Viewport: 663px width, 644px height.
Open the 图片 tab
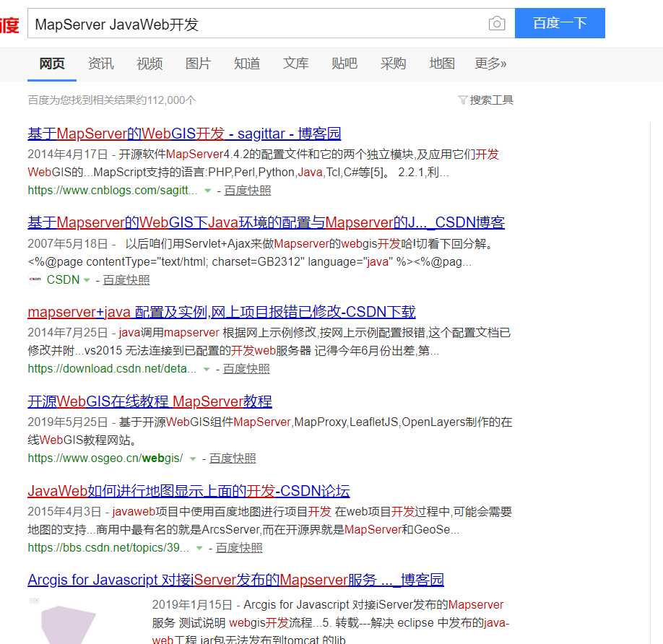click(199, 64)
